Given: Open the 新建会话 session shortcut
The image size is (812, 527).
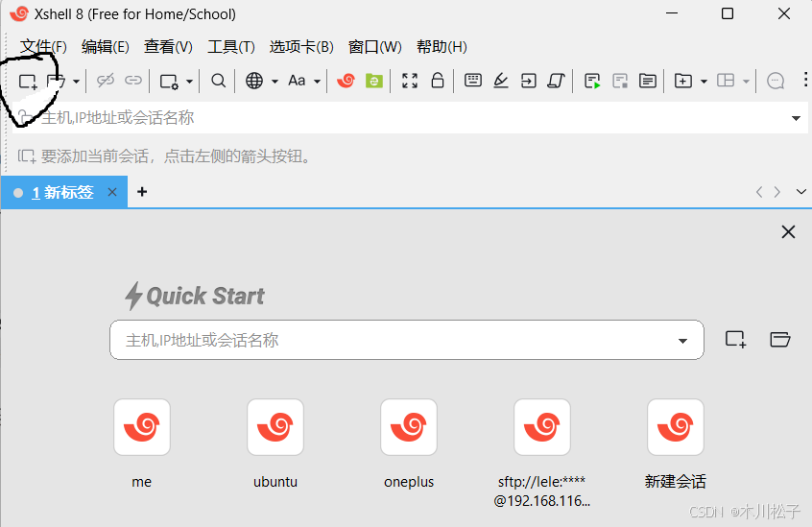Looking at the screenshot, I should (676, 427).
